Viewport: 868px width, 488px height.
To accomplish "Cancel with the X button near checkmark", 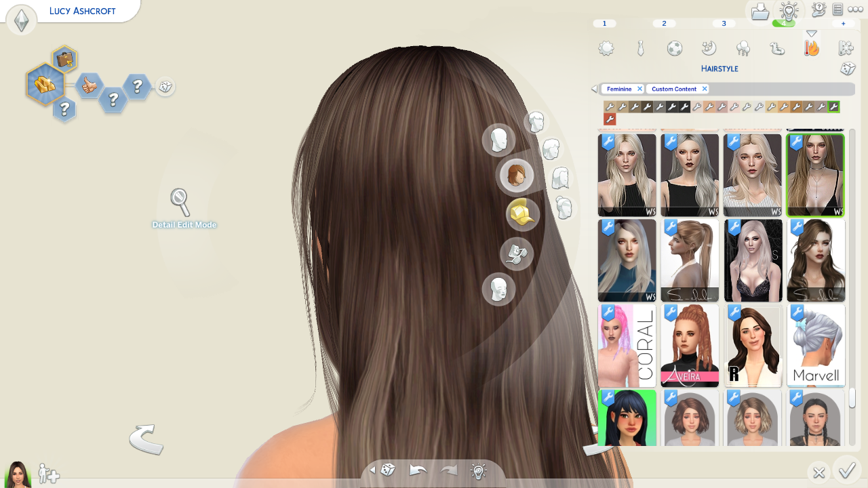I will coord(819,472).
